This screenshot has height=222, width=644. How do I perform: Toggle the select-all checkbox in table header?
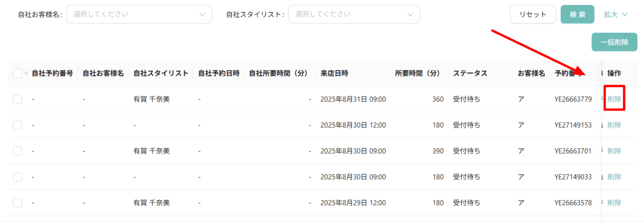(x=17, y=73)
